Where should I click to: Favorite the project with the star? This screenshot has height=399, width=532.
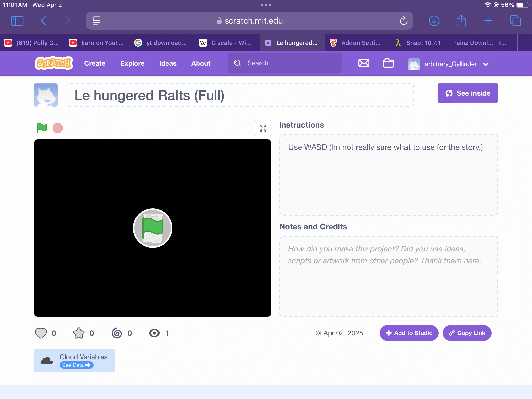pos(79,333)
